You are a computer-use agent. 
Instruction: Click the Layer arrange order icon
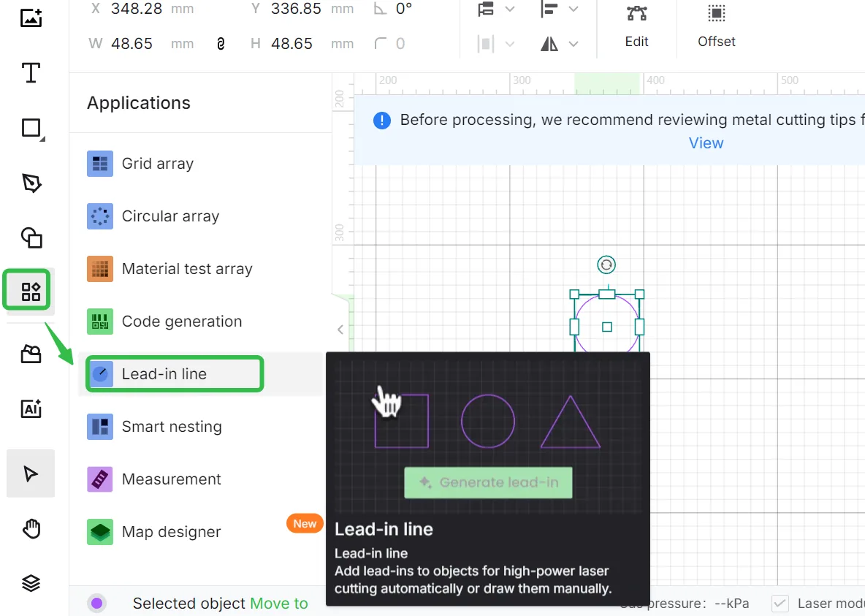[486, 9]
